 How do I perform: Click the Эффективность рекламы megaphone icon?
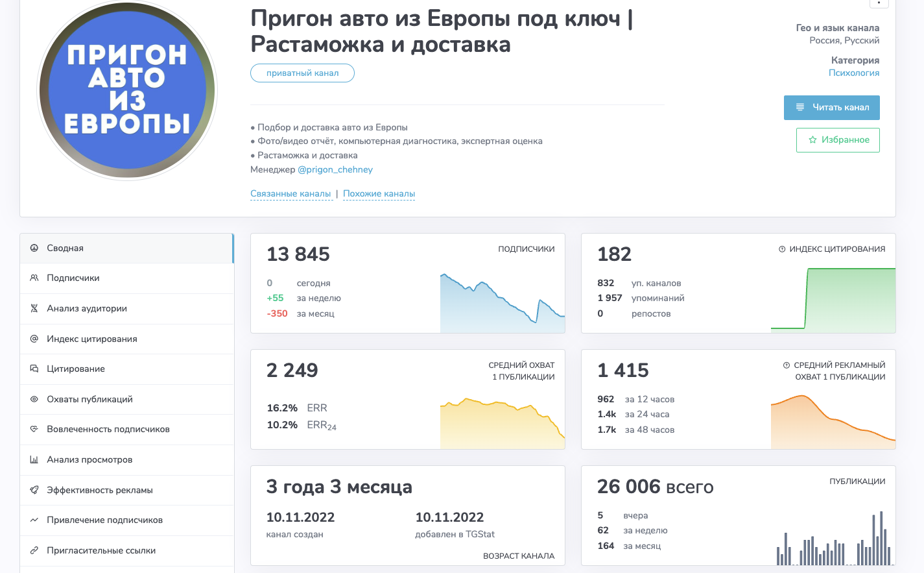point(34,490)
